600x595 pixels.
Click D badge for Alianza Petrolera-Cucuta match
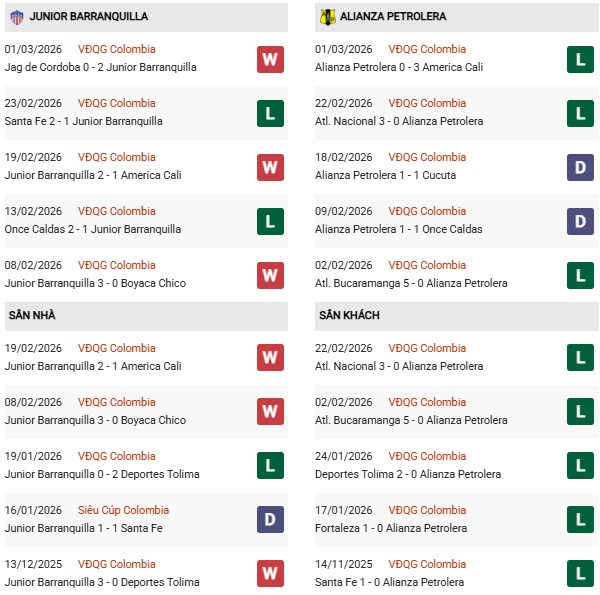tap(580, 167)
